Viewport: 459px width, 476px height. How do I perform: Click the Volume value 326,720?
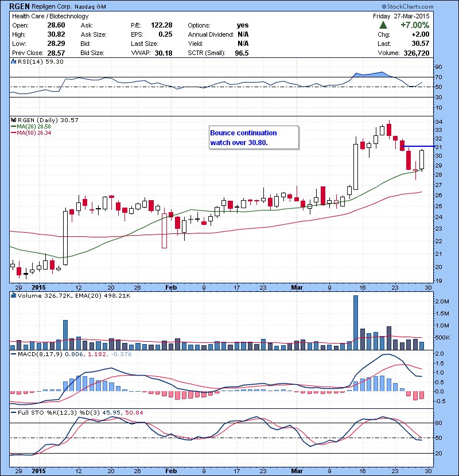coord(417,53)
